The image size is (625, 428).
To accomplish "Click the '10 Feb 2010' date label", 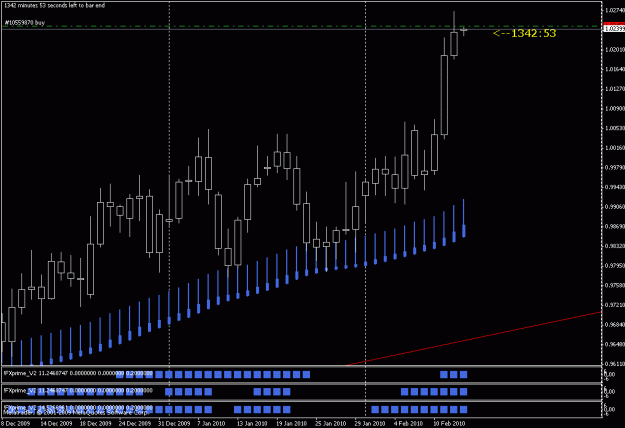I will [449, 423].
